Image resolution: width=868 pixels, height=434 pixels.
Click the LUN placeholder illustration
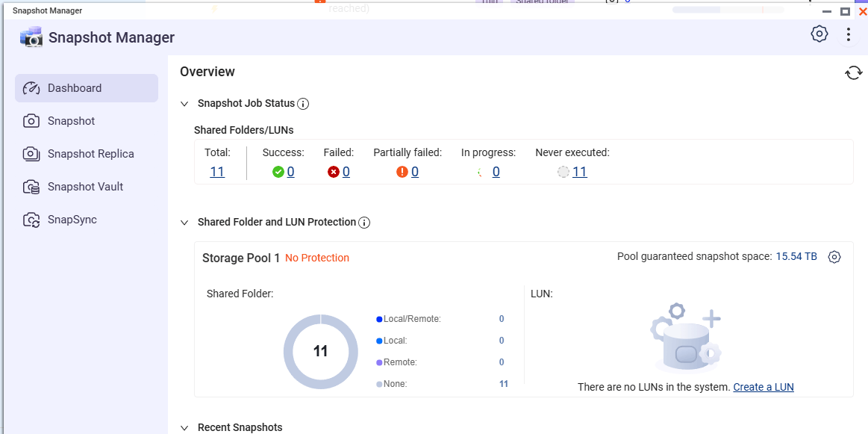[x=685, y=338]
